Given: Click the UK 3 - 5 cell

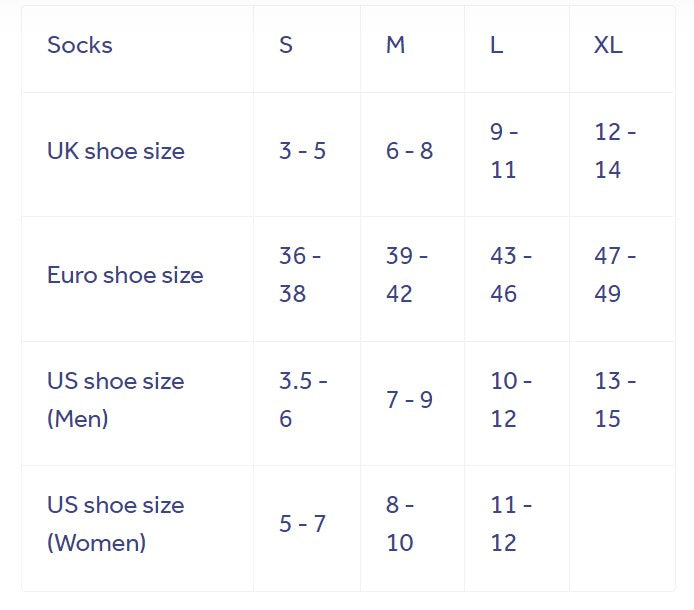Looking at the screenshot, I should tap(302, 152).
